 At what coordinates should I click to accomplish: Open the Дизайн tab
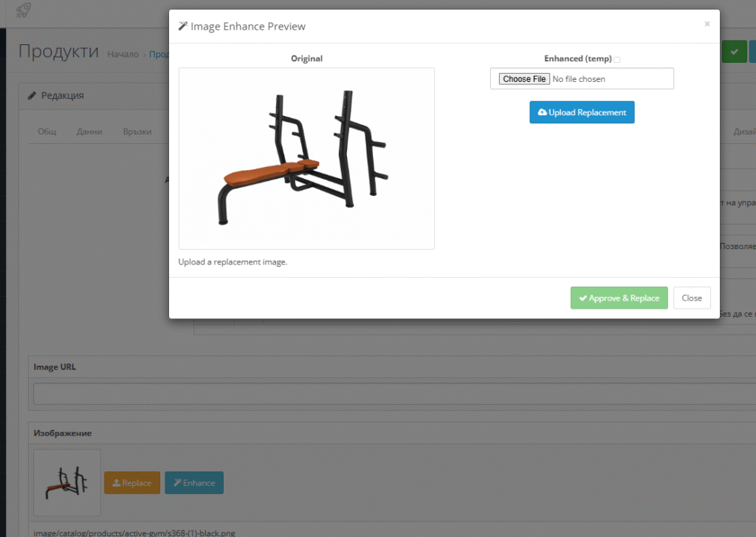point(744,131)
